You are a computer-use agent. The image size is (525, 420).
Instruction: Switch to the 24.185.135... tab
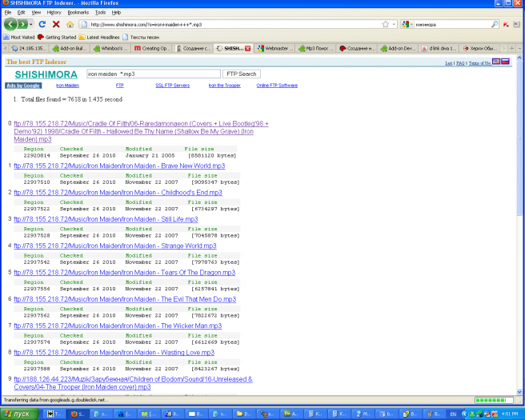[29, 49]
